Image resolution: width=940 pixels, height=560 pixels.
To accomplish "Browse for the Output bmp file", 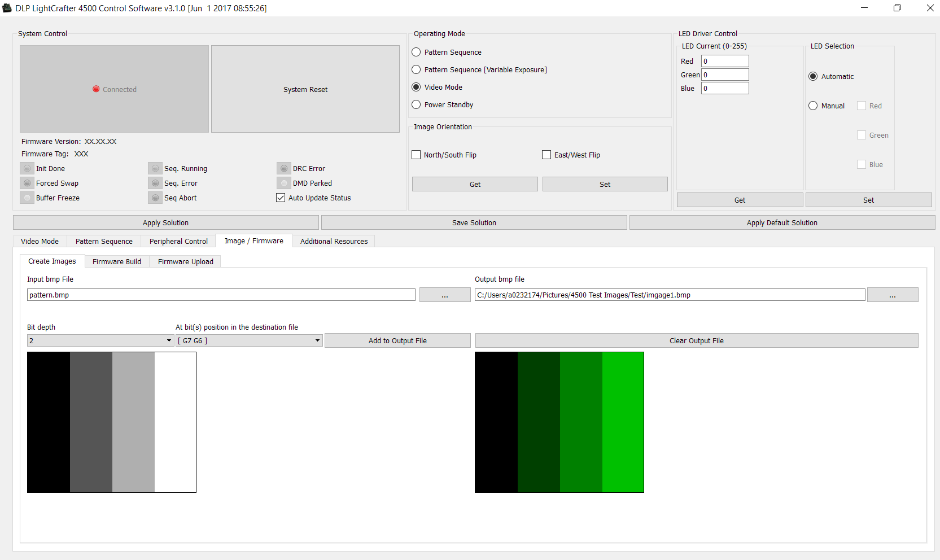I will coord(893,295).
